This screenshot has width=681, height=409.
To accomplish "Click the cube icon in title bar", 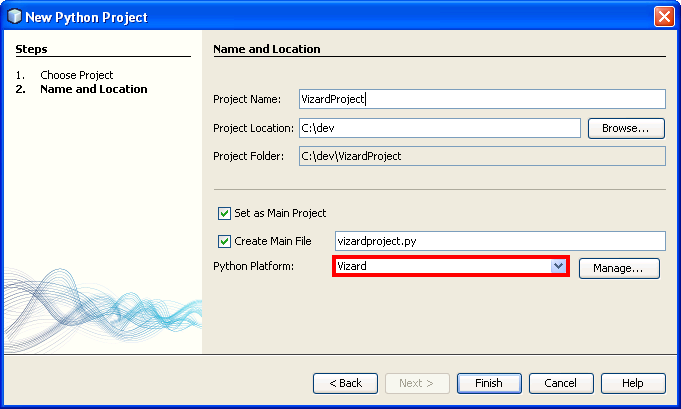I will pyautogui.click(x=14, y=16).
